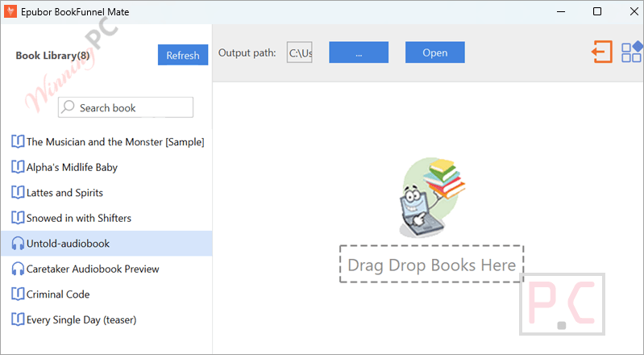Screen dimensions: 644x355
Task: Select The Musician and the Monster [Sample]
Action: pos(115,142)
